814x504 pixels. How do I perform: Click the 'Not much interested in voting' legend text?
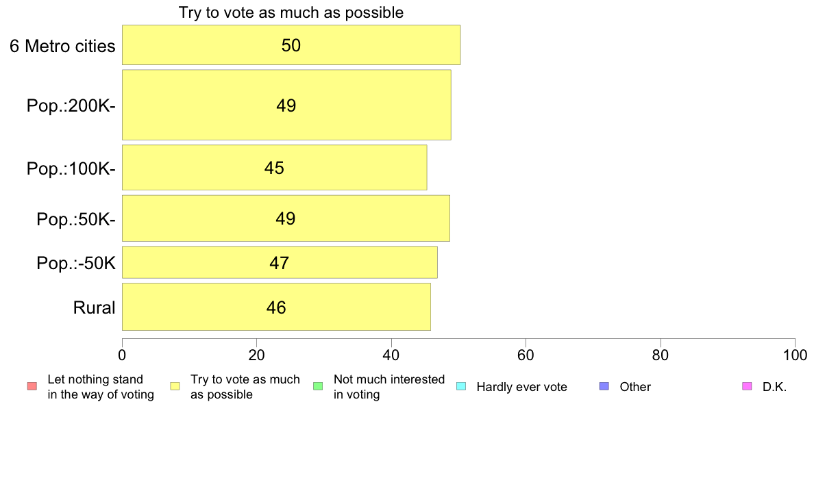(x=388, y=387)
